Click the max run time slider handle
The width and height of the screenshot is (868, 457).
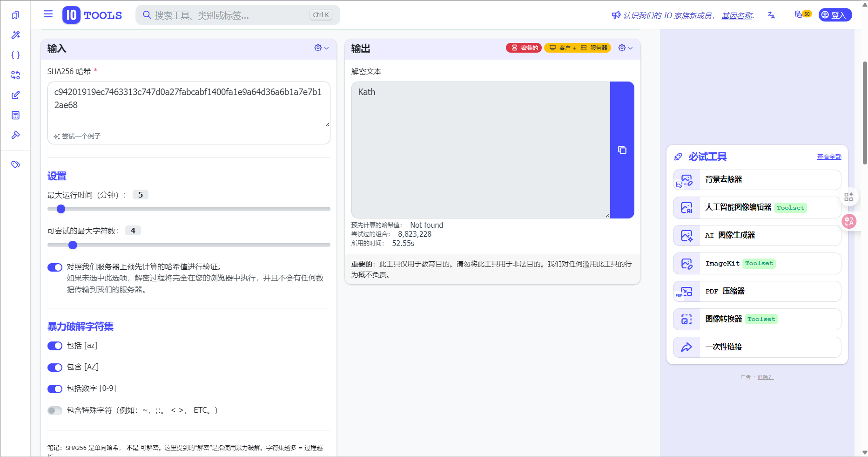[61, 209]
